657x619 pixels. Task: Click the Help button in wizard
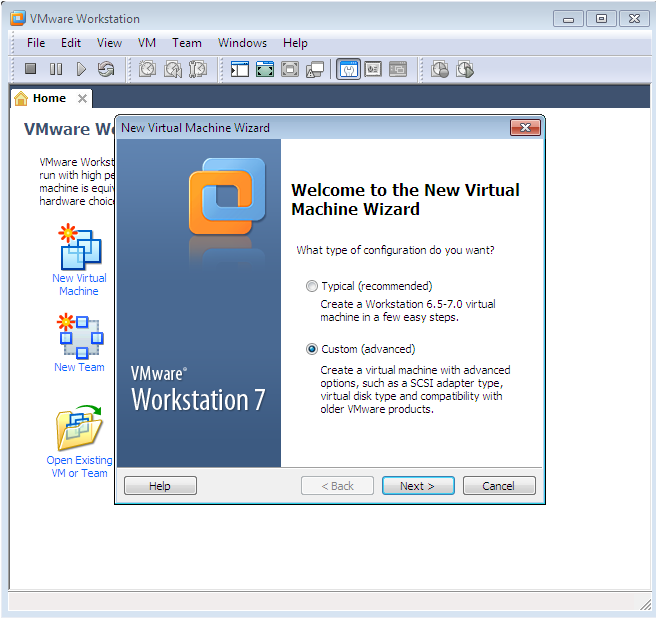160,486
